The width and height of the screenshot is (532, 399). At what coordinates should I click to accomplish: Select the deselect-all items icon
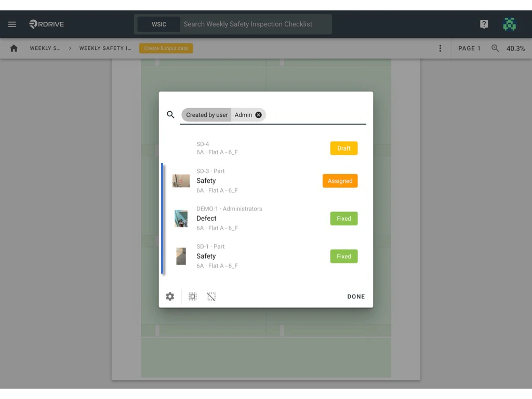pos(211,296)
